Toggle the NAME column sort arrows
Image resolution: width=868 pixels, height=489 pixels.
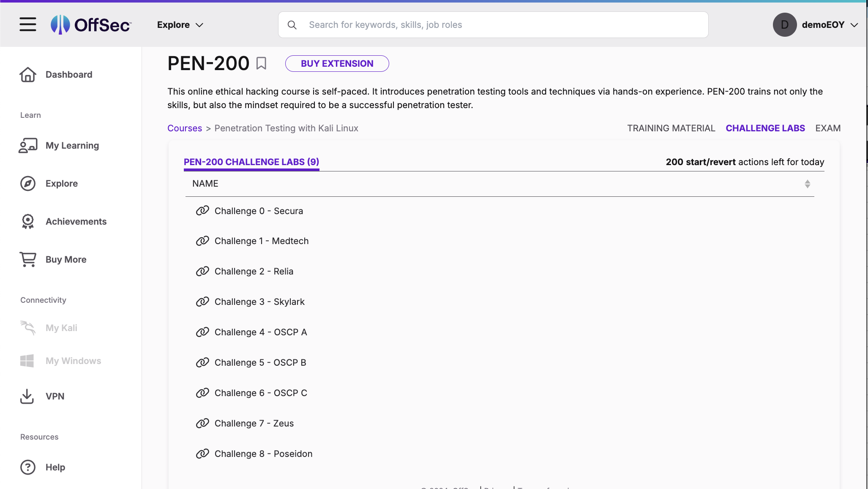click(808, 184)
